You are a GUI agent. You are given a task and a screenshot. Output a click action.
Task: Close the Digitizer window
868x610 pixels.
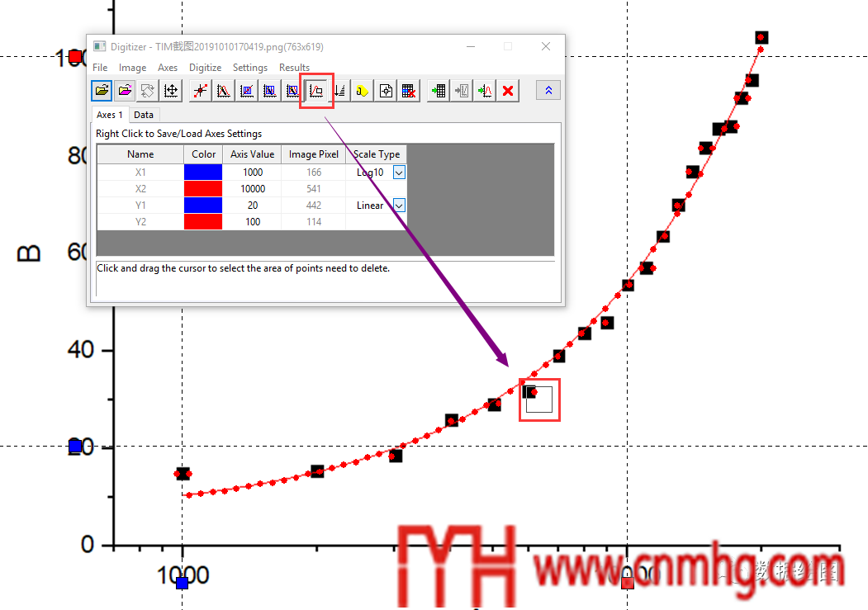tap(546, 46)
